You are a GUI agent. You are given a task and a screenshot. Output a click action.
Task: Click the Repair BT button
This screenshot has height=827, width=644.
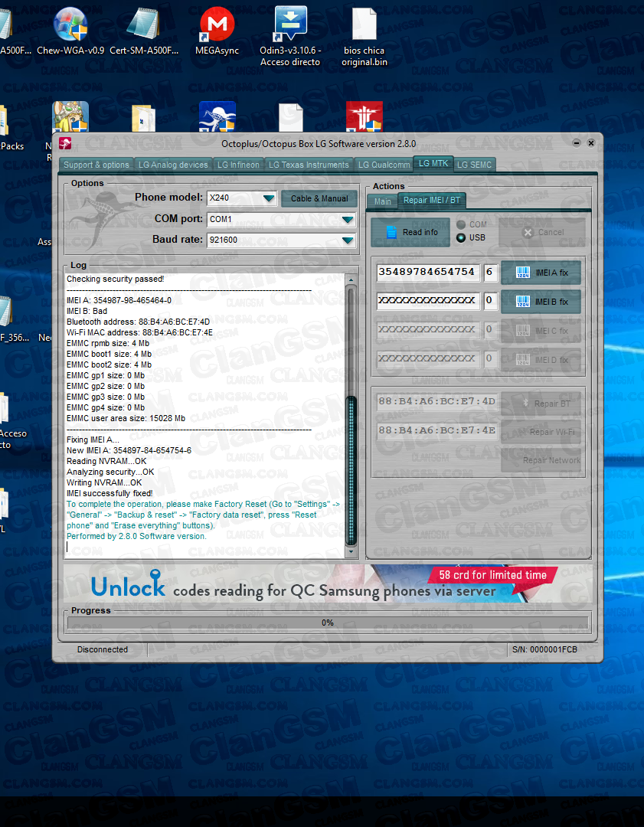541,404
